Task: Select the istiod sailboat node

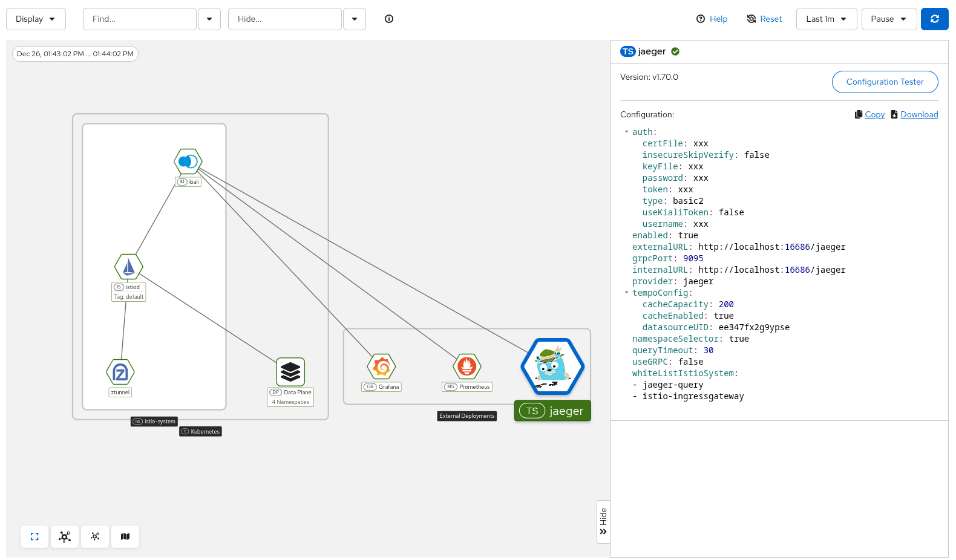Action: (129, 267)
